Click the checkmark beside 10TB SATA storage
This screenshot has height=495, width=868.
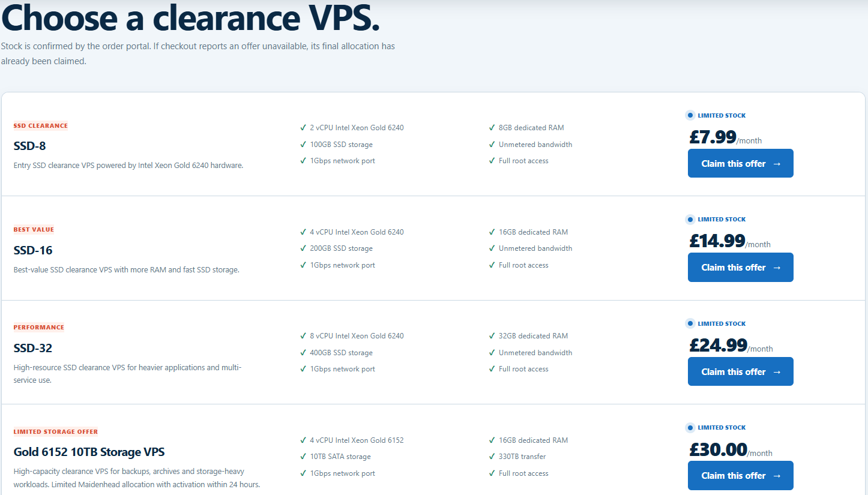(x=303, y=457)
